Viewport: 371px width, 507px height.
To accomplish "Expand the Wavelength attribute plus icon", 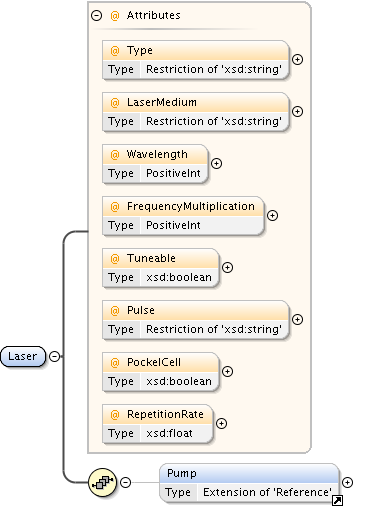I will [x=217, y=164].
